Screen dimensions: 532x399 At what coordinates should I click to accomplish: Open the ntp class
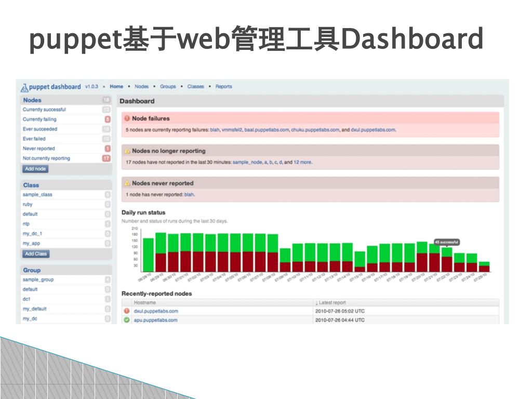pos(26,224)
